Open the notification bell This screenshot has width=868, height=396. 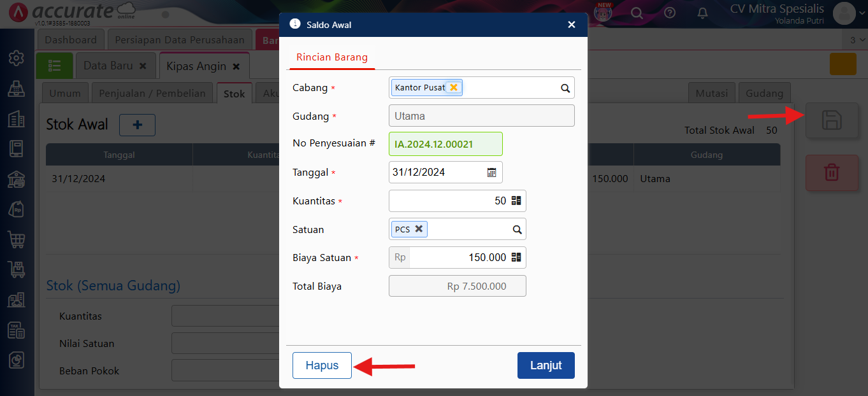(702, 13)
